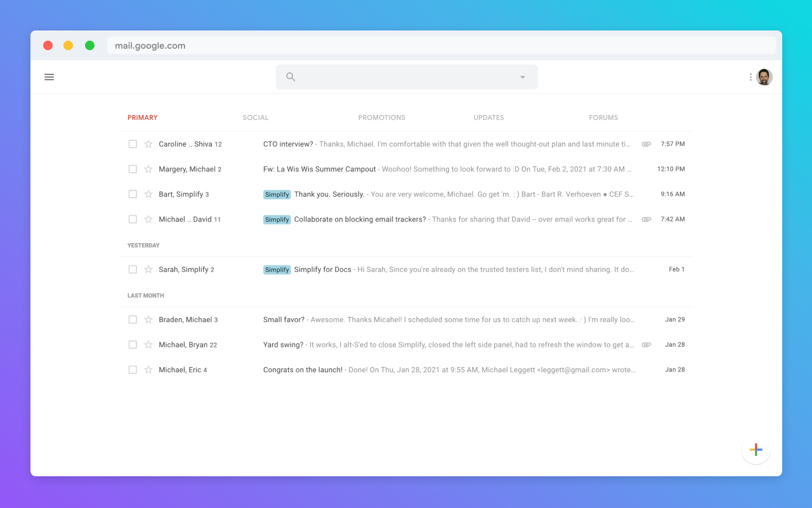Open the three-dot options icon near the avatar

750,76
